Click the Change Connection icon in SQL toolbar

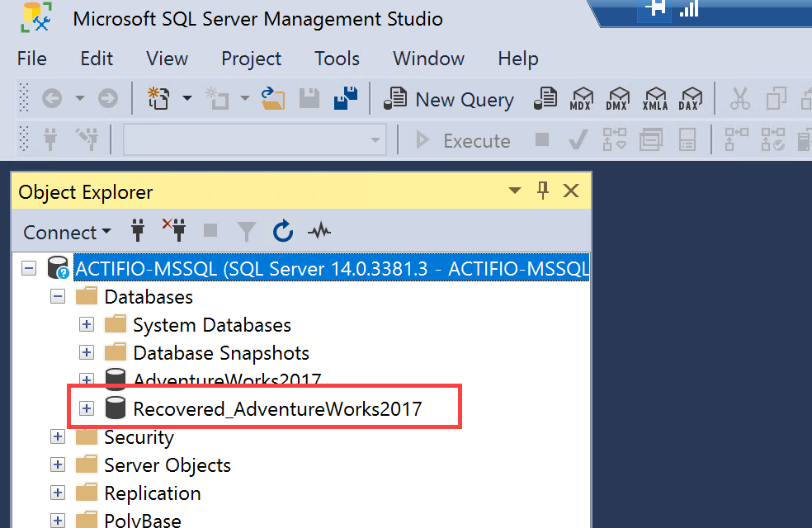87,139
